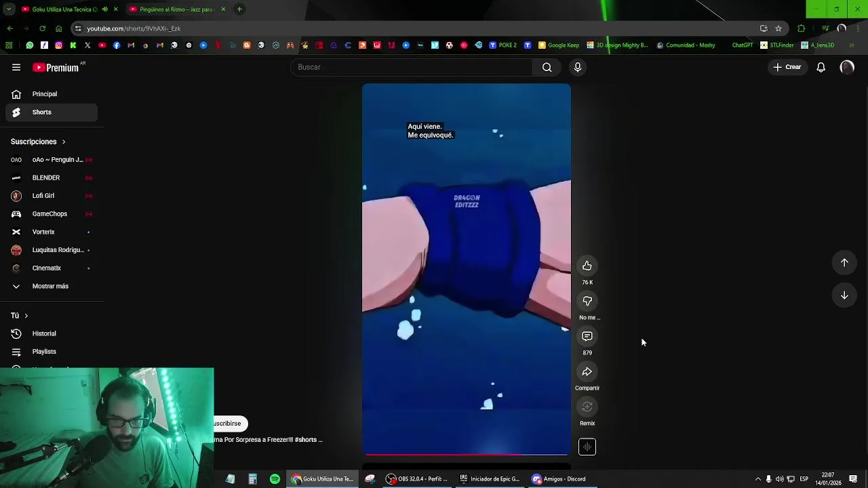The image size is (868, 488).
Task: Expand the Tú section chevron
Action: coord(26,316)
